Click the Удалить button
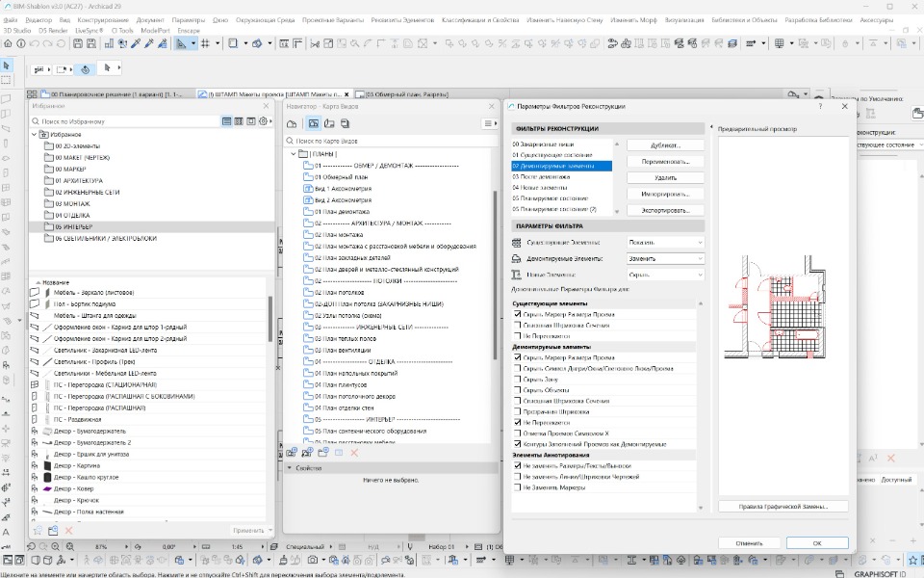Image resolution: width=924 pixels, height=578 pixels. pos(665,177)
